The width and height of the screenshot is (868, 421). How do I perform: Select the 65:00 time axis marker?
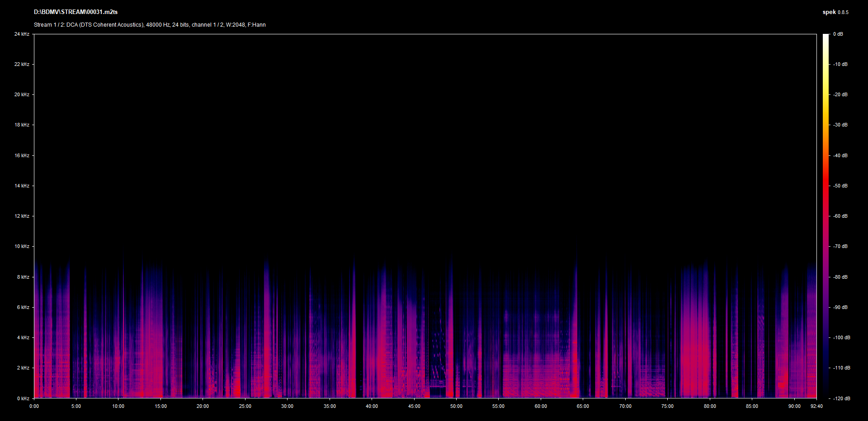[x=583, y=407]
